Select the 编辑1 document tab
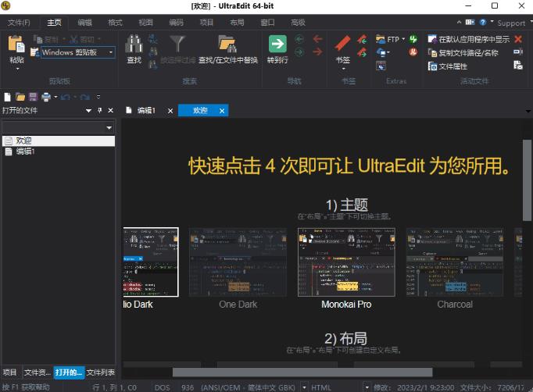 (x=146, y=110)
